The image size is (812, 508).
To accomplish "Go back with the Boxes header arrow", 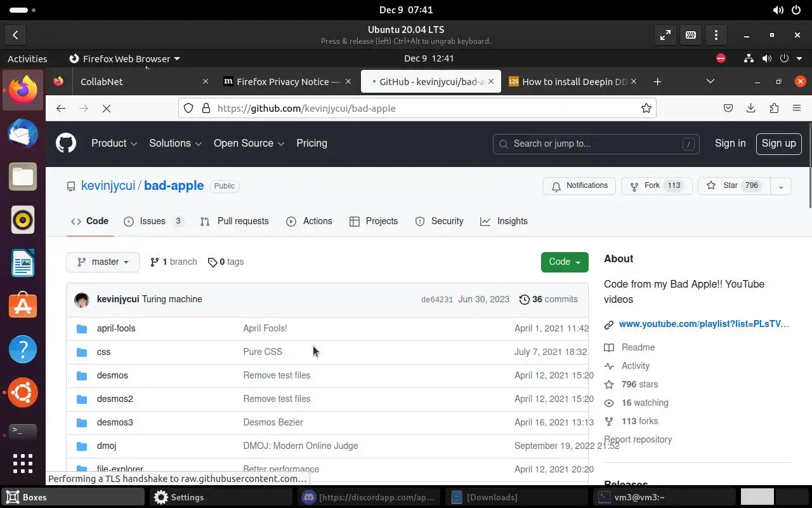I will 15,36.
